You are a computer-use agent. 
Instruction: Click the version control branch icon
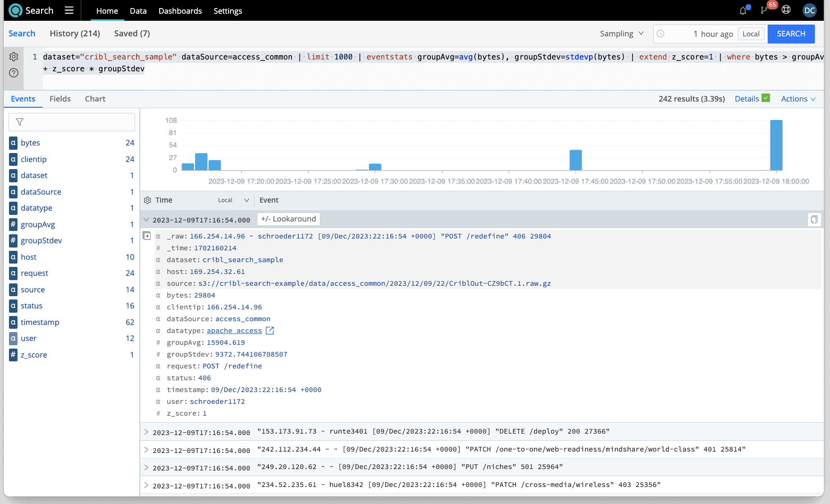click(764, 11)
